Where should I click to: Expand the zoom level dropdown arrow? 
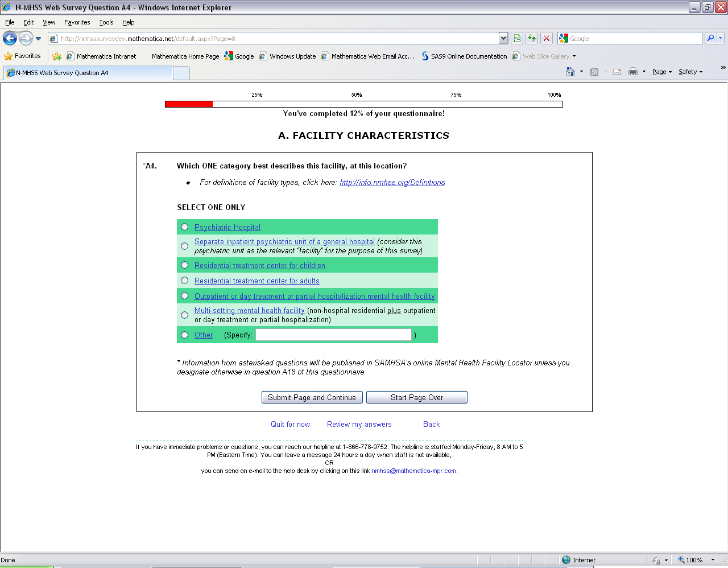[x=713, y=560]
